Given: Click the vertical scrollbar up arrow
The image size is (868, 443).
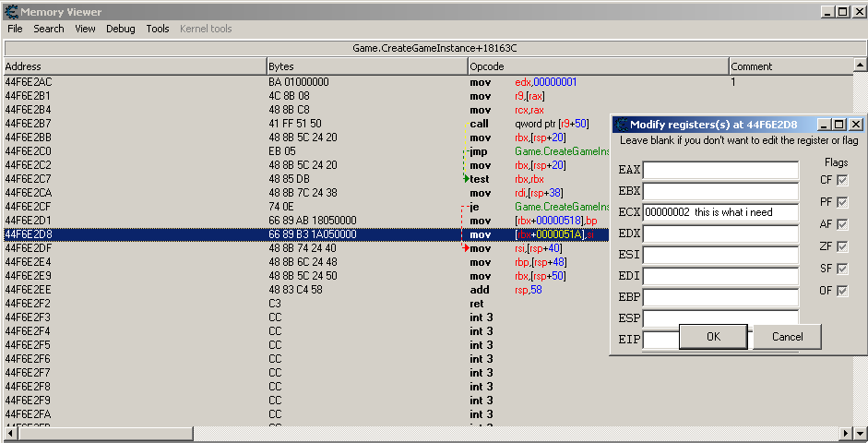Looking at the screenshot, I should [860, 66].
